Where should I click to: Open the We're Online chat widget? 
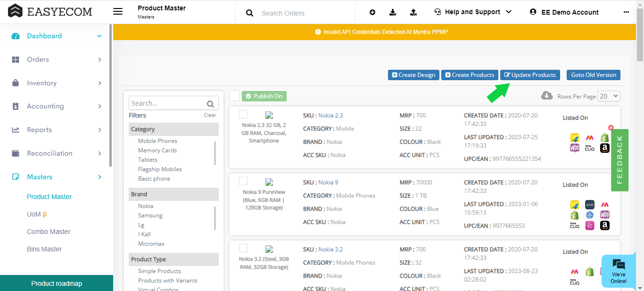619,271
